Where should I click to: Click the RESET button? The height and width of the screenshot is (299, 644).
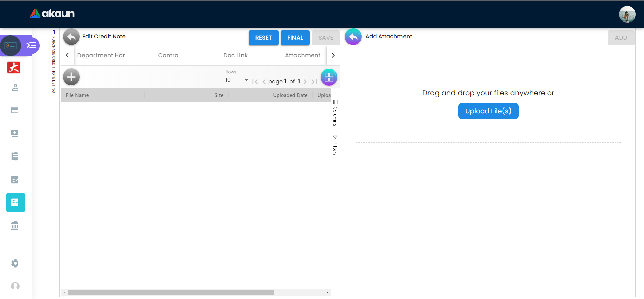click(x=263, y=38)
